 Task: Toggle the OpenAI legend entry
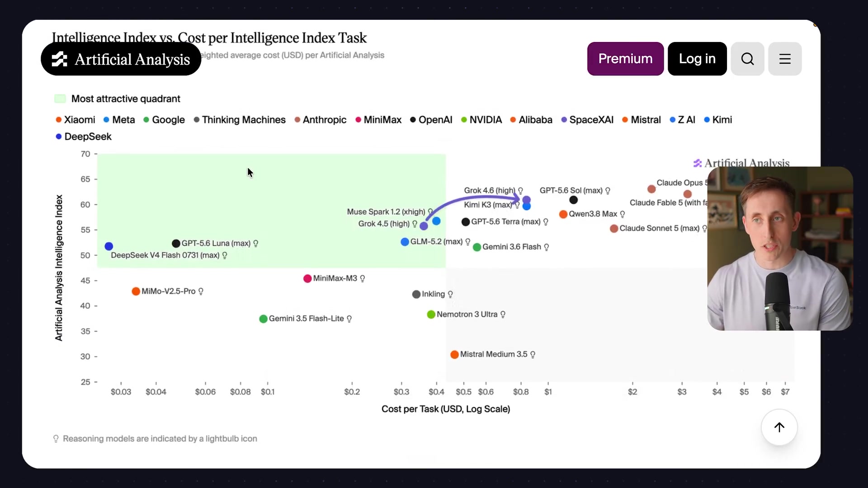pyautogui.click(x=431, y=120)
